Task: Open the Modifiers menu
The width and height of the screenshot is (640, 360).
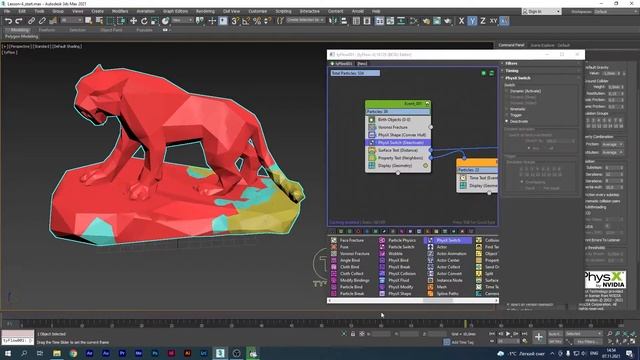Action: (120, 11)
